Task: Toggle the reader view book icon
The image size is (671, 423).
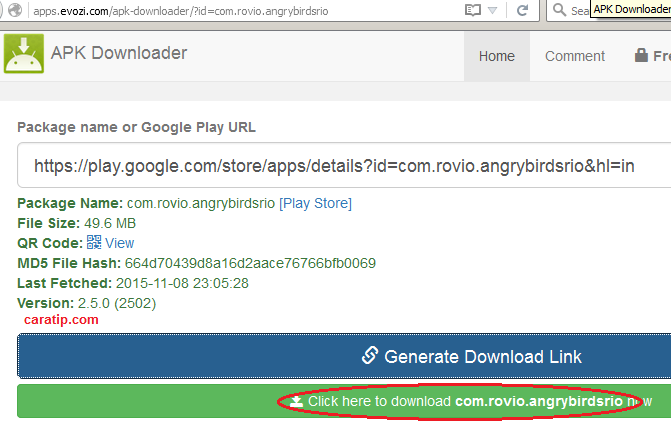Action: [473, 10]
